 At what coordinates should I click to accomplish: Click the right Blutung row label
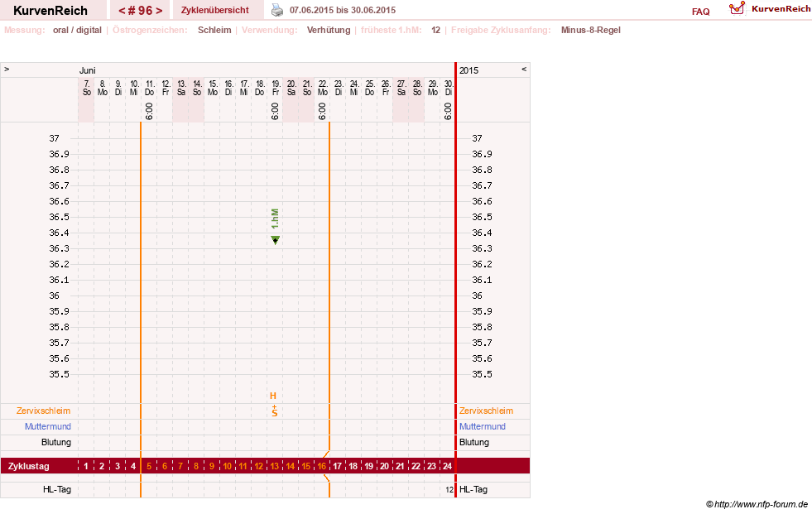(474, 442)
